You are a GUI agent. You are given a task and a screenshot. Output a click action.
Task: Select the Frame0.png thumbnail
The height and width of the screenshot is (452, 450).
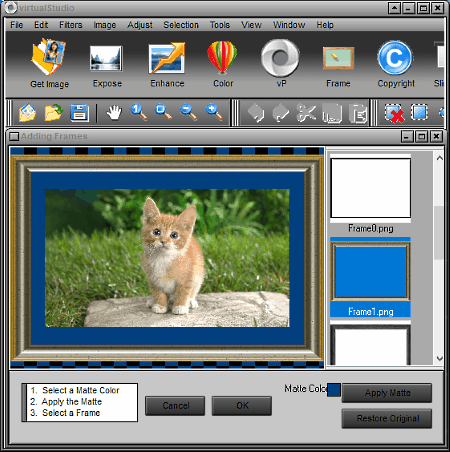click(x=370, y=194)
